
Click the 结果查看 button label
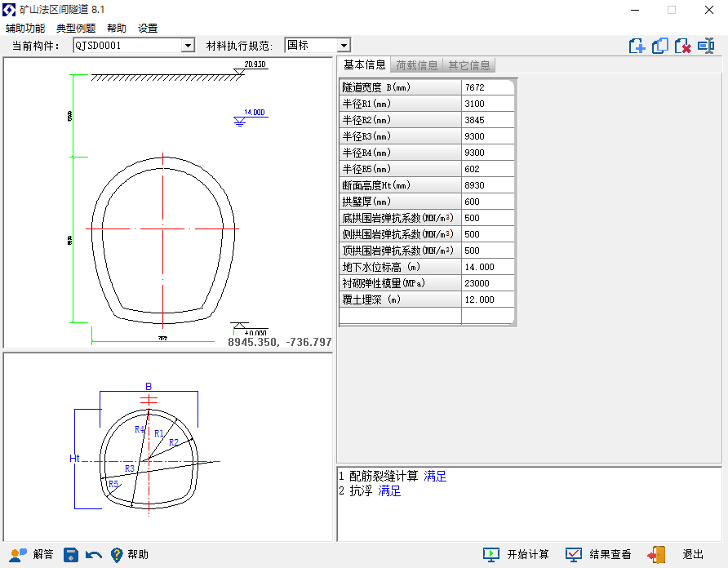point(610,554)
